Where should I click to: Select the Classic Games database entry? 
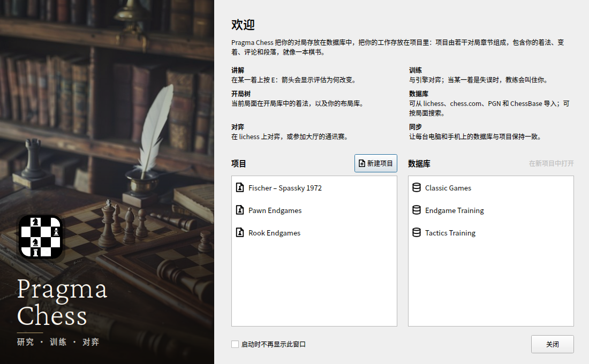point(490,188)
